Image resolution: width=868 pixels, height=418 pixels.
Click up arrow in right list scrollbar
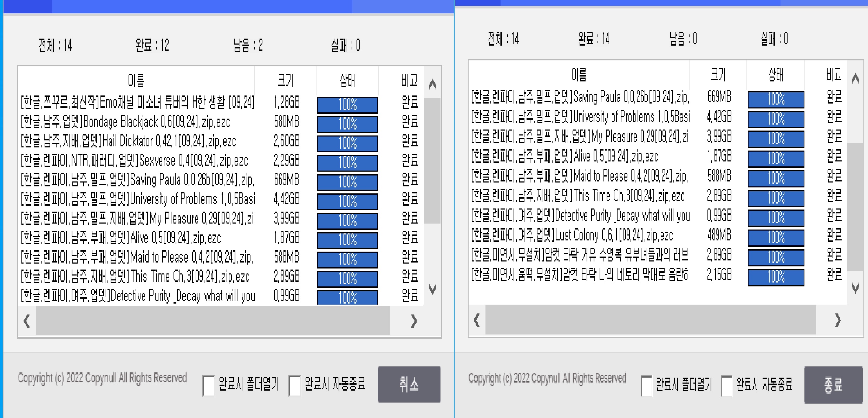point(855,78)
